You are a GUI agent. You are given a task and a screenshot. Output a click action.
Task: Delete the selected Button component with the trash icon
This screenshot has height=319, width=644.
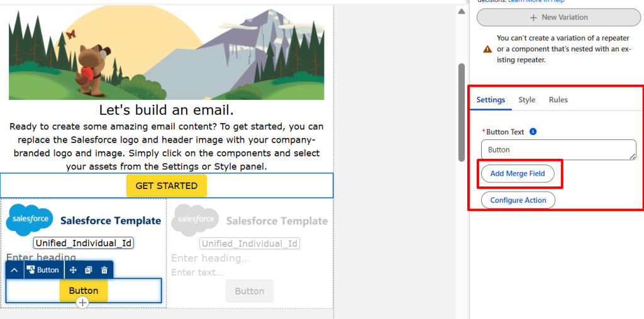pos(104,270)
